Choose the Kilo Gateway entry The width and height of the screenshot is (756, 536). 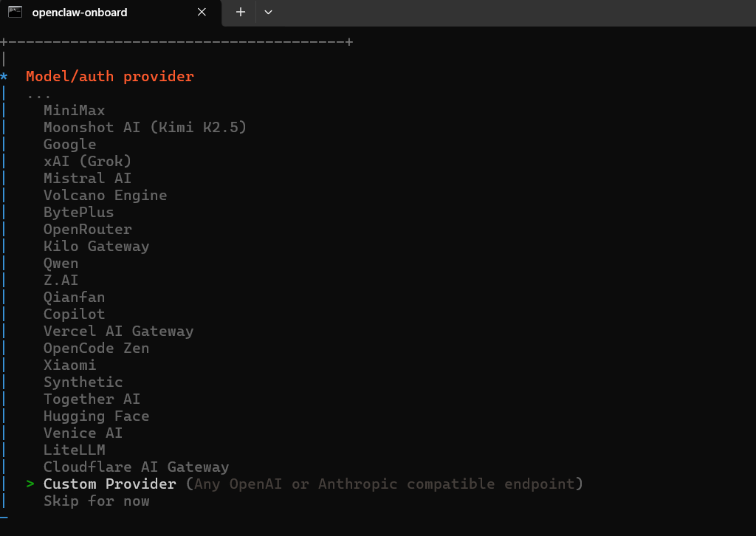97,247
